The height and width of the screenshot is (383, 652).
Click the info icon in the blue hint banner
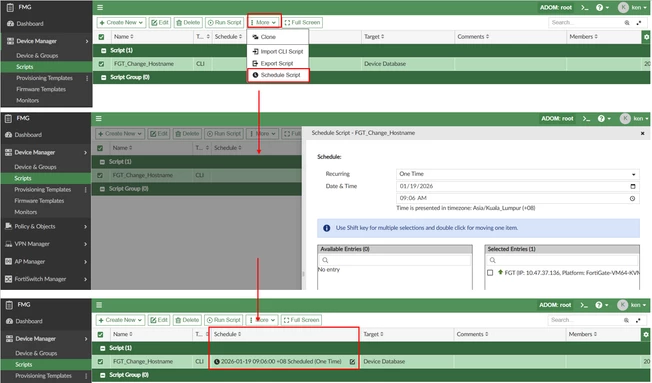(x=327, y=228)
